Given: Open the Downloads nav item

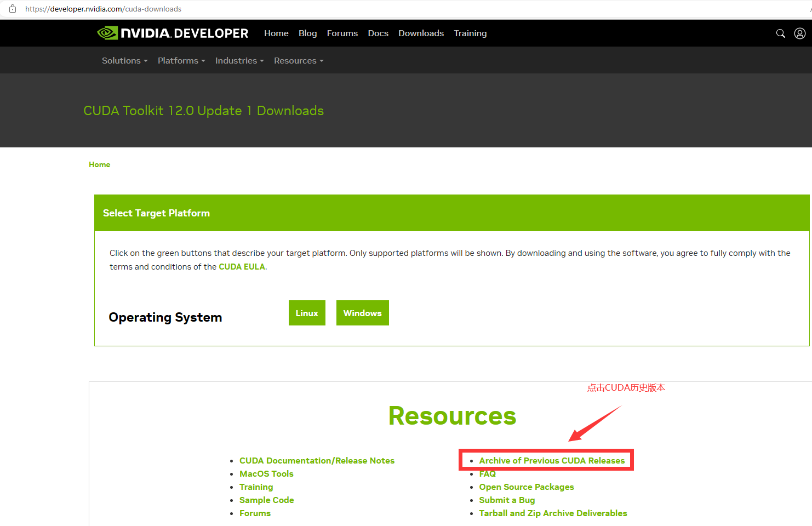Looking at the screenshot, I should [x=421, y=33].
